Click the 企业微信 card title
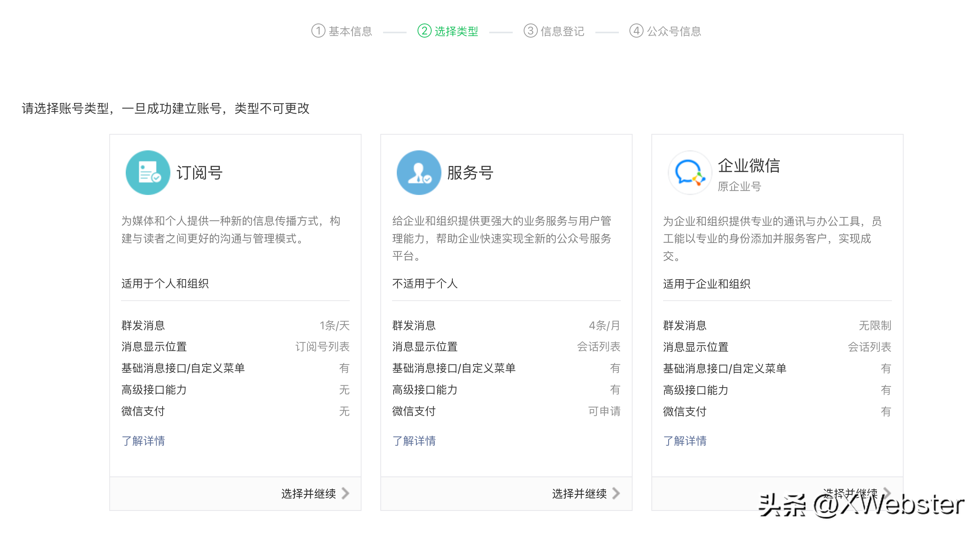This screenshot has height=534, width=980. point(749,166)
